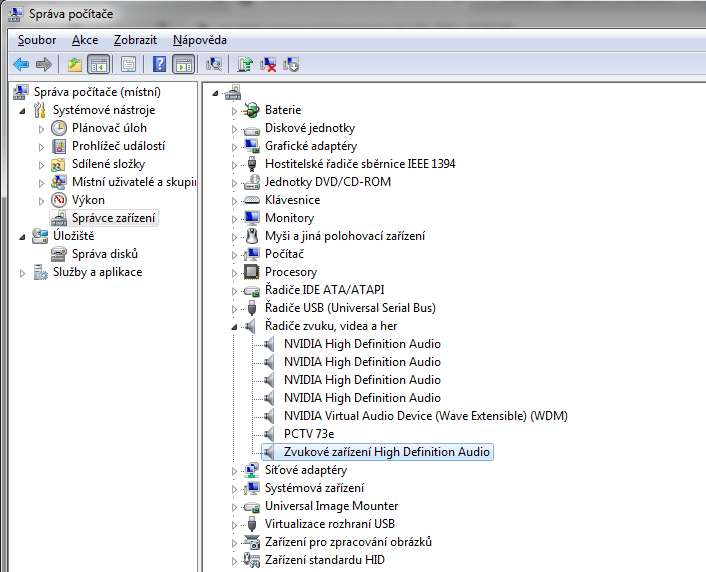
Task: Toggle the action pane toolbar icon
Action: tap(184, 64)
